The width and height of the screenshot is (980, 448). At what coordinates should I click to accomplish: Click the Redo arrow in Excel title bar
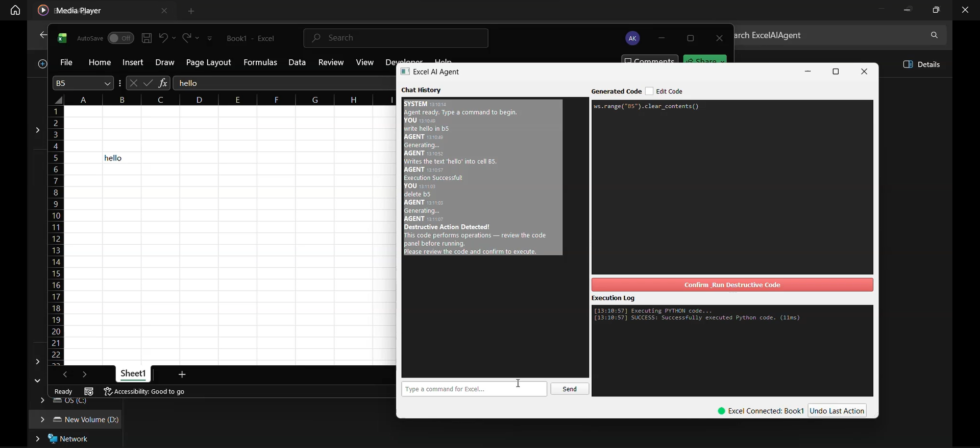187,38
